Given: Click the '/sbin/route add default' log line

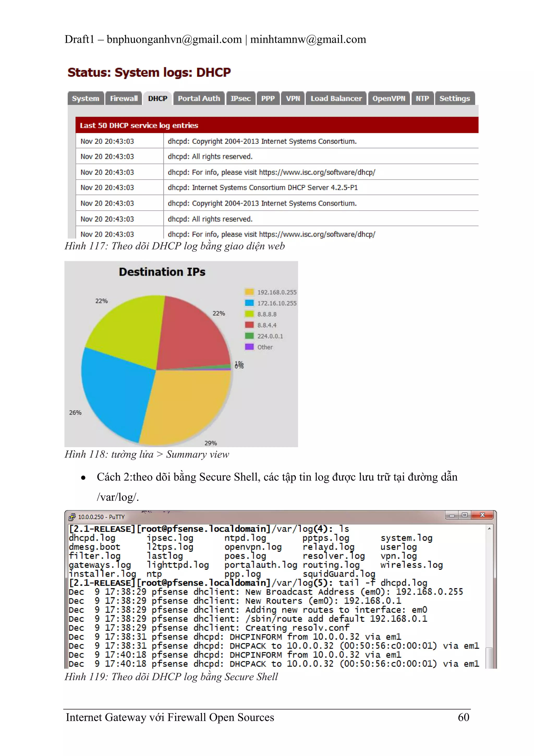Looking at the screenshot, I should (248, 619).
